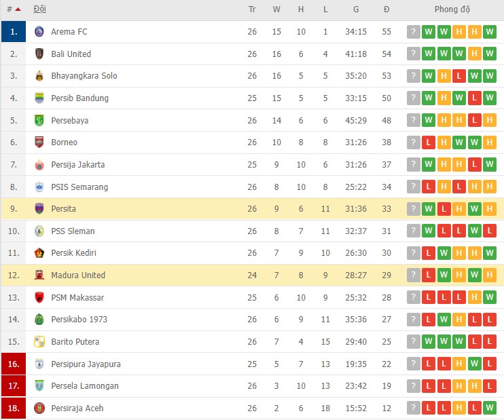Click Bhayangkara Solo's red L form badge
Image resolution: width=504 pixels, height=420 pixels.
tap(459, 76)
